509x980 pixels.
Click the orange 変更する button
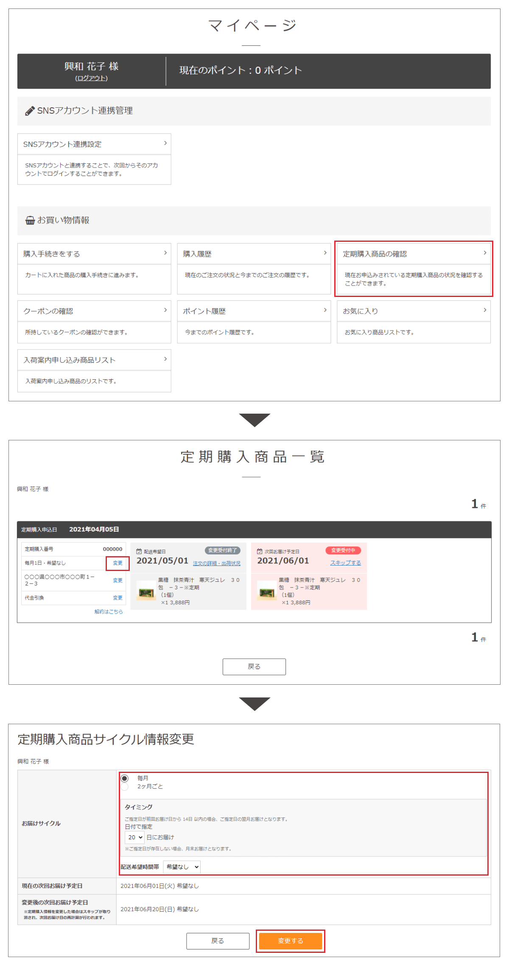291,941
